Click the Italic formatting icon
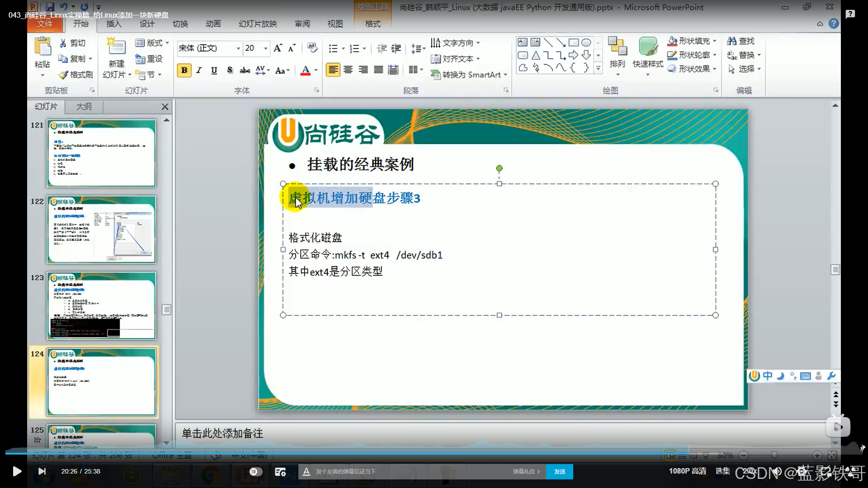This screenshot has height=488, width=868. tap(199, 70)
